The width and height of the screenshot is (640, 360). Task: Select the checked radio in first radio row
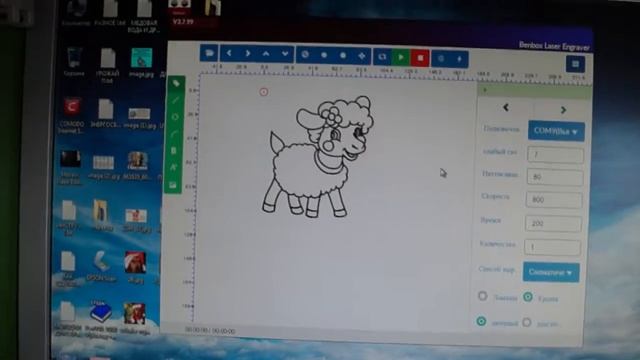tap(528, 297)
